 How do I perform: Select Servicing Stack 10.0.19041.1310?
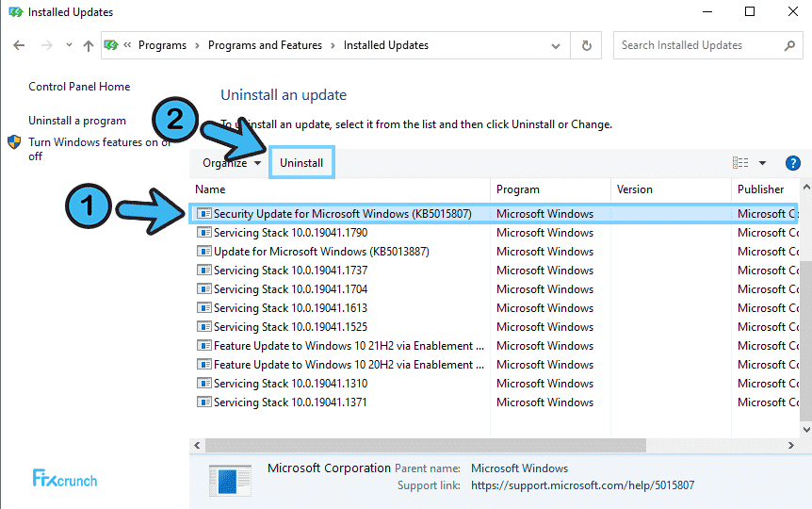(x=494, y=384)
